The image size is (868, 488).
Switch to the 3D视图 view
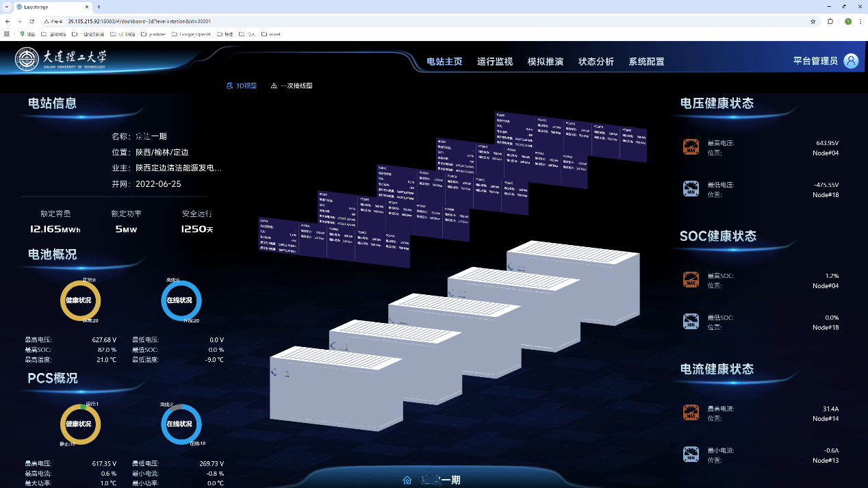pyautogui.click(x=242, y=86)
